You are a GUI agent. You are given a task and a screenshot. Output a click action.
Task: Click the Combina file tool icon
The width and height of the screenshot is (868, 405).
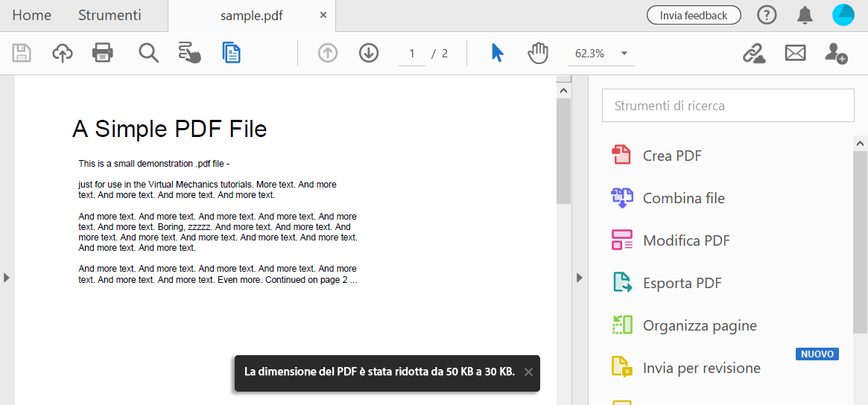coord(621,197)
